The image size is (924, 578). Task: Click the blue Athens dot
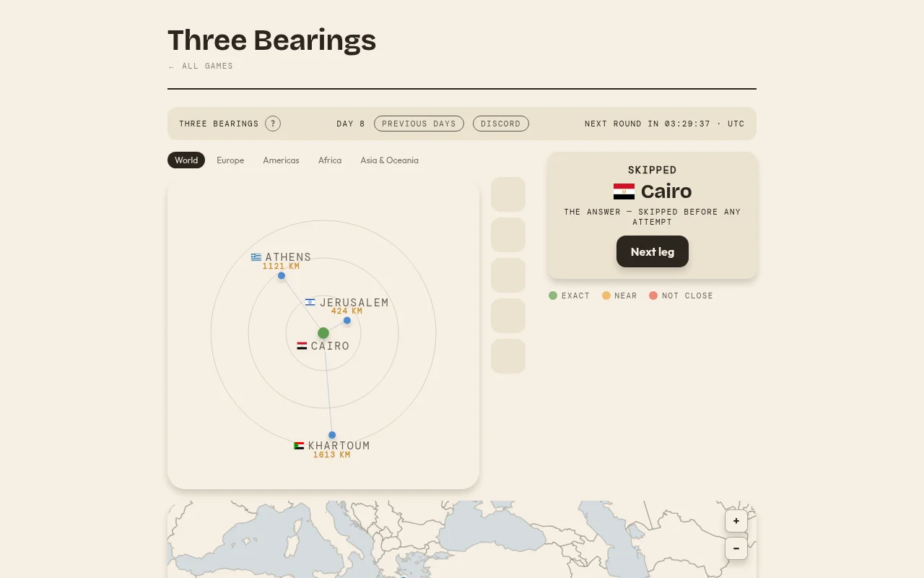(x=282, y=275)
